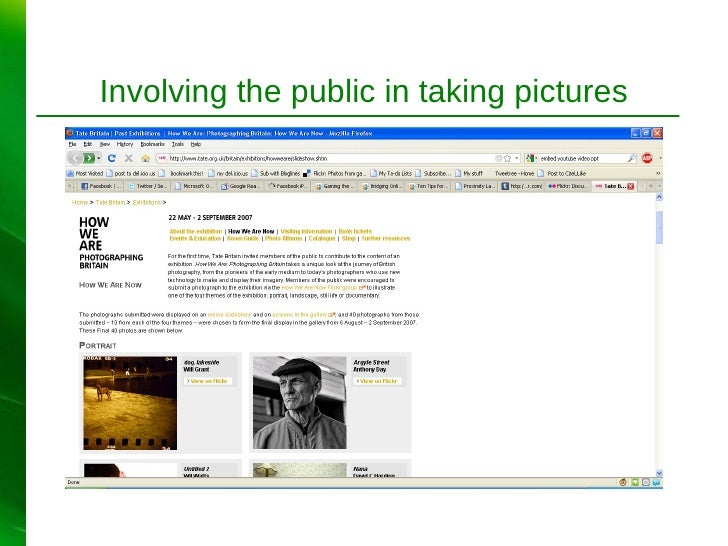Reload the page with the refresh icon
The height and width of the screenshot is (546, 728).
[112, 158]
